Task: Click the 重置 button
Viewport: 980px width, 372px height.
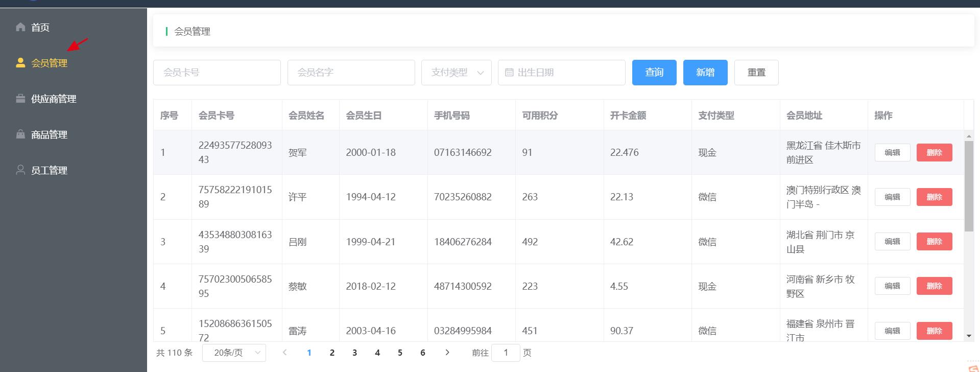Action: point(756,73)
